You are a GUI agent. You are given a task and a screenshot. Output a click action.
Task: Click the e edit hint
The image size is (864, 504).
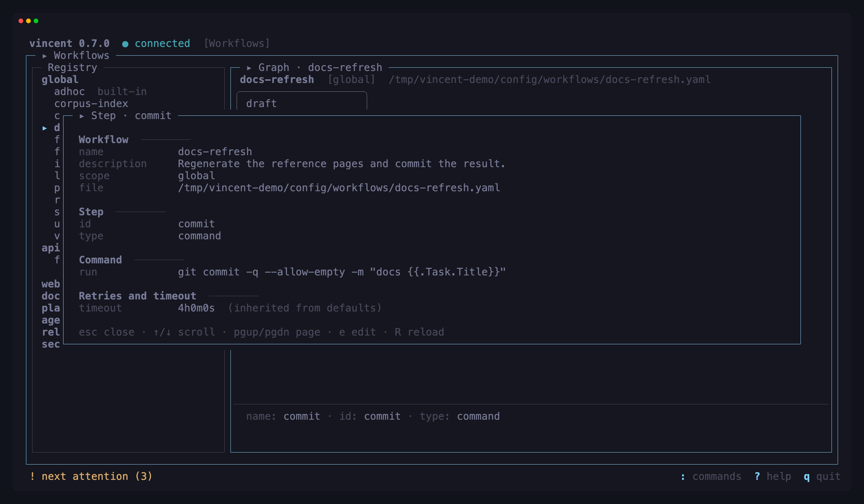click(357, 332)
